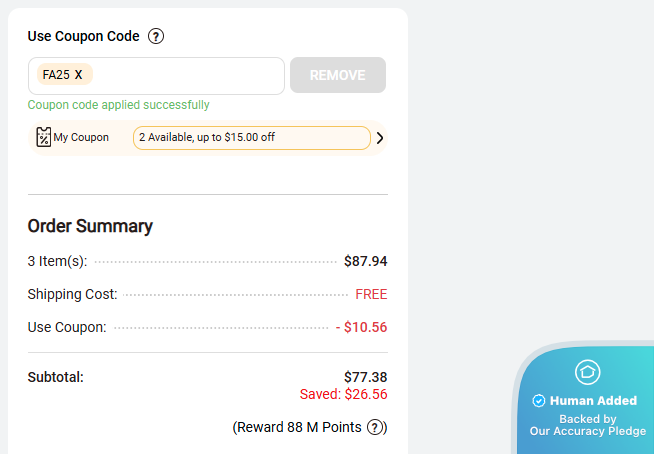Click the help icon next to Reward M Points
The height and width of the screenshot is (454, 654).
[x=375, y=428]
